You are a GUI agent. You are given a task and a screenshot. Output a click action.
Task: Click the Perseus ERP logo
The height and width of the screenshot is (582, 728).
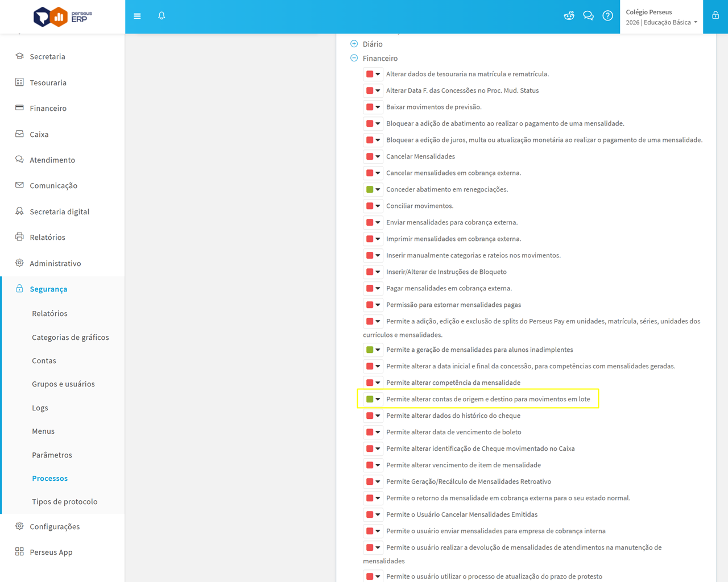point(63,16)
